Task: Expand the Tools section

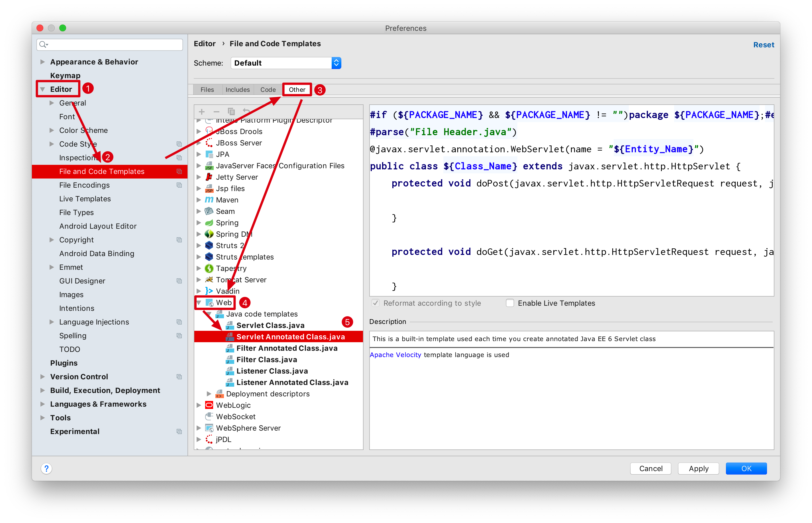Action: pos(42,418)
